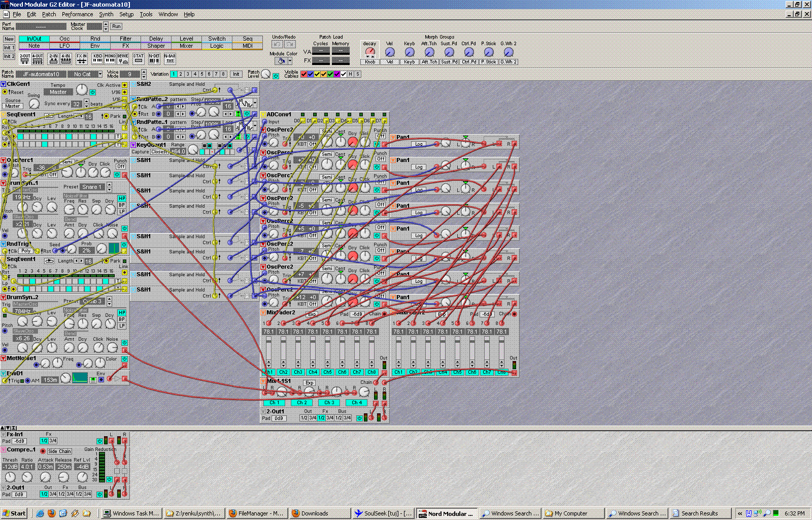The height and width of the screenshot is (520, 812).
Task: Click the Redo arrow icon
Action: (x=290, y=45)
